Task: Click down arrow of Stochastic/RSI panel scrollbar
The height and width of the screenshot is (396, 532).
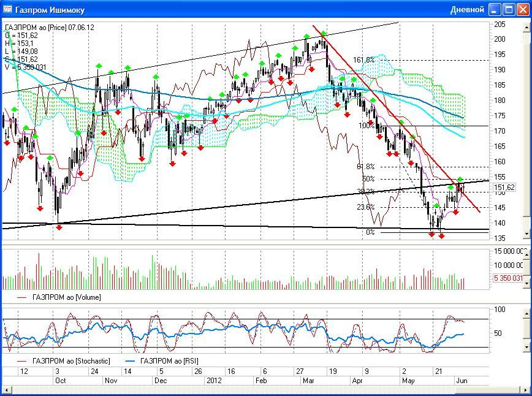Action: 526,347
